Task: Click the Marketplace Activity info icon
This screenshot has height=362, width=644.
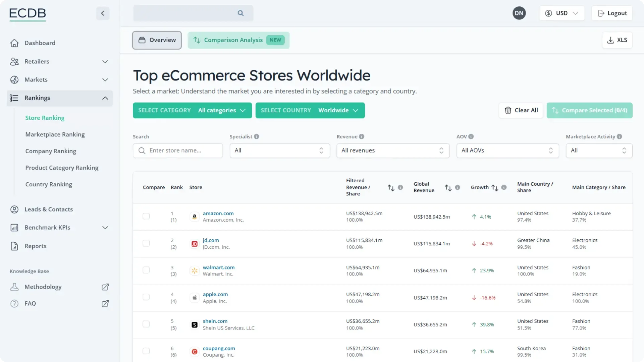Action: coord(620,136)
